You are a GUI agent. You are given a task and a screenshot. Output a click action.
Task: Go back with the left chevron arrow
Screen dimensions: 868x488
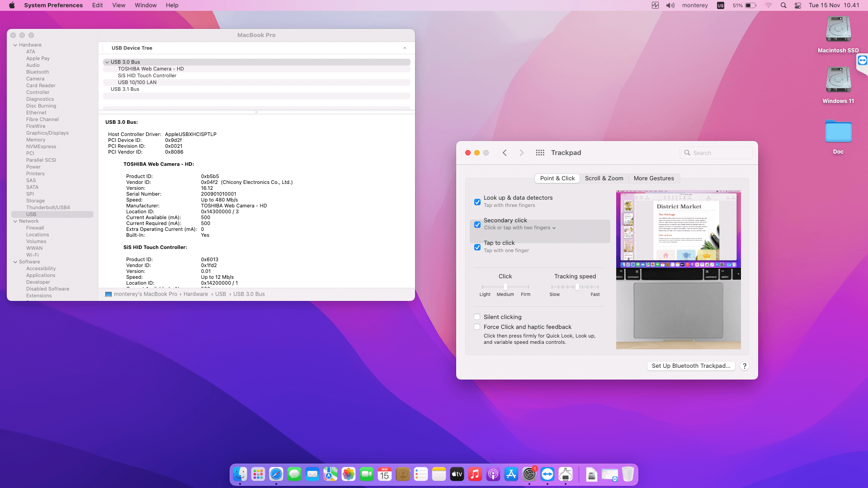[505, 153]
